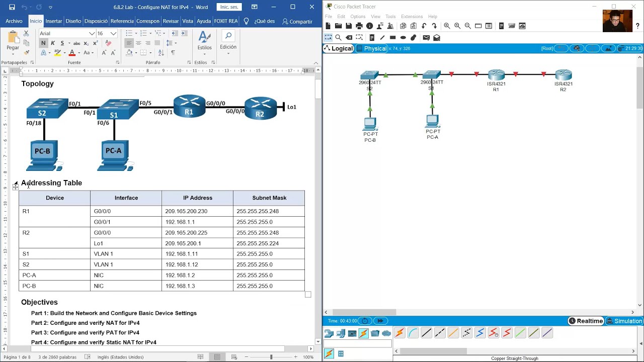Switch to Simulation mode
644x362 pixels.
(624, 321)
